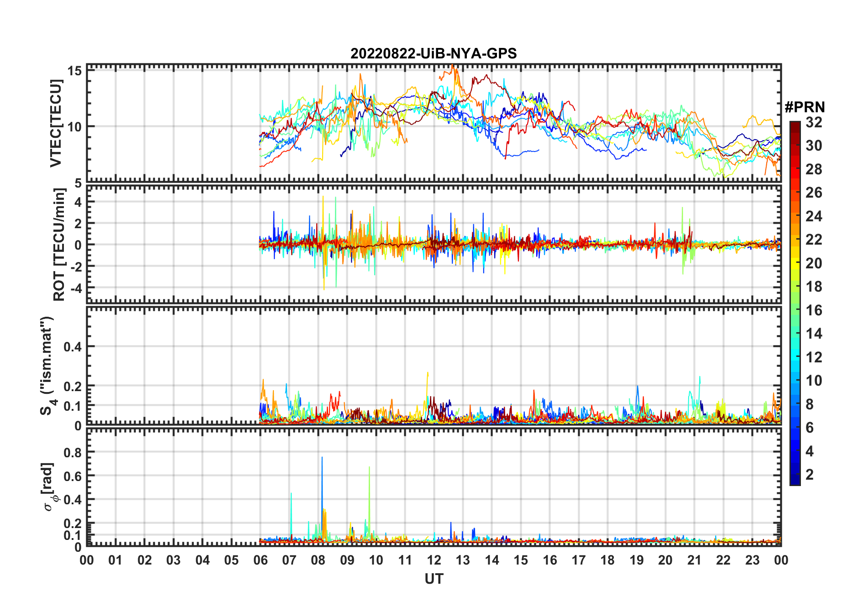Click colorbar tick label 16
Image resolution: width=868 pixels, height=607 pixels.
click(814, 310)
